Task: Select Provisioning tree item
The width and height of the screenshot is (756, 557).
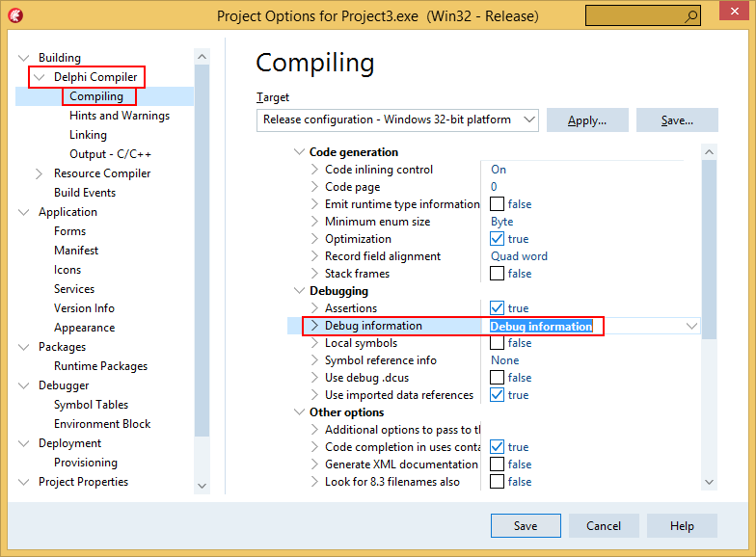Action: [86, 463]
